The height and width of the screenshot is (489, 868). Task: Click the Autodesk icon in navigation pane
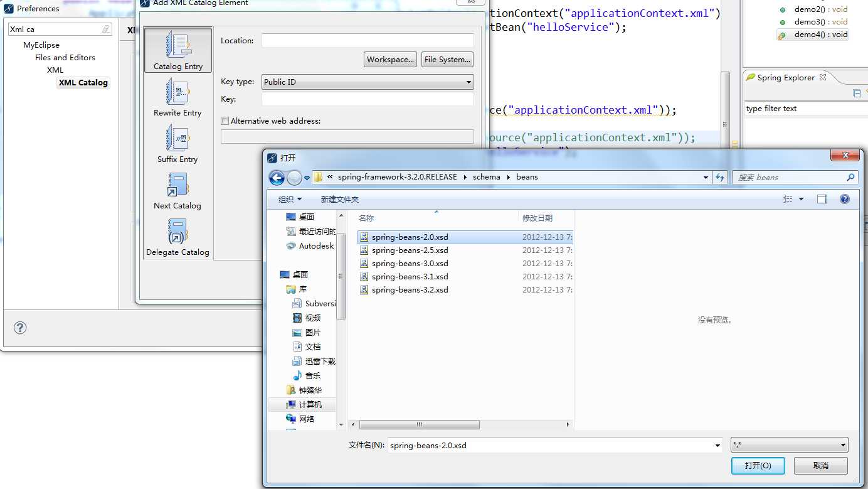point(291,246)
